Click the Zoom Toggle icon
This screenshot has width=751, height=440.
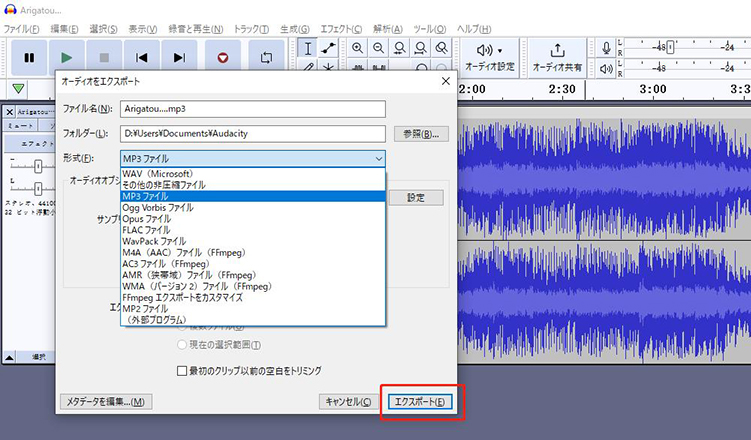tap(442, 48)
